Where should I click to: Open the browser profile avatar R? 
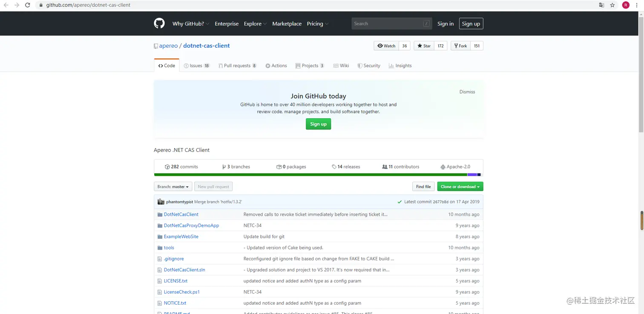[626, 5]
